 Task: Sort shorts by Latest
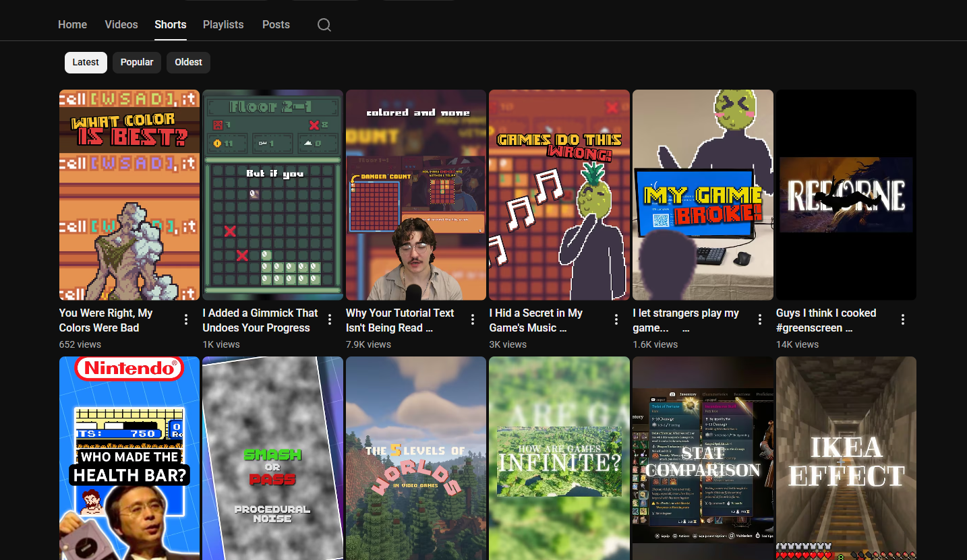point(86,62)
